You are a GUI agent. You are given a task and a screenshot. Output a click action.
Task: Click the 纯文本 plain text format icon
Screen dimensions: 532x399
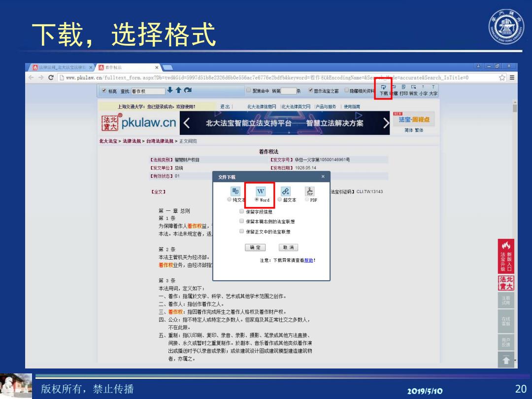tap(235, 191)
